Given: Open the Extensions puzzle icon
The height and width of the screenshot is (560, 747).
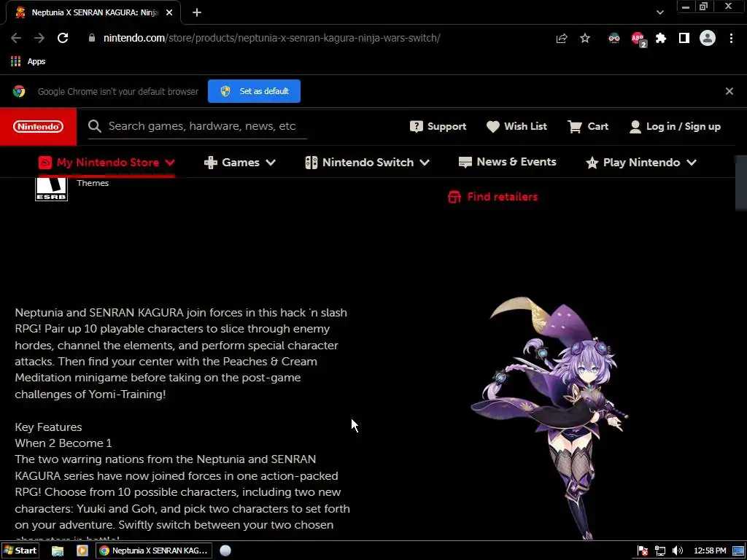Looking at the screenshot, I should pyautogui.click(x=661, y=38).
